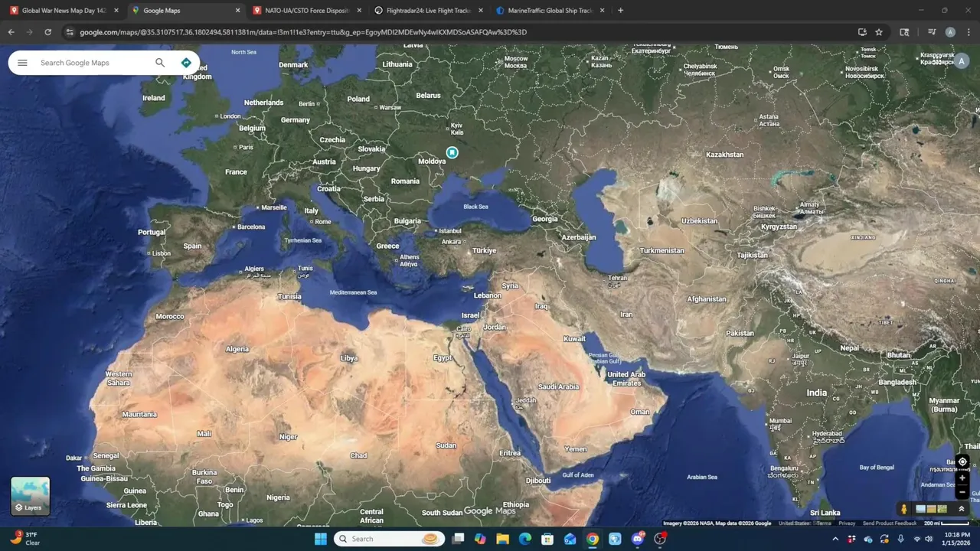Open Chrome's three-dot menu
Screen dimensions: 980x551
(x=969, y=32)
